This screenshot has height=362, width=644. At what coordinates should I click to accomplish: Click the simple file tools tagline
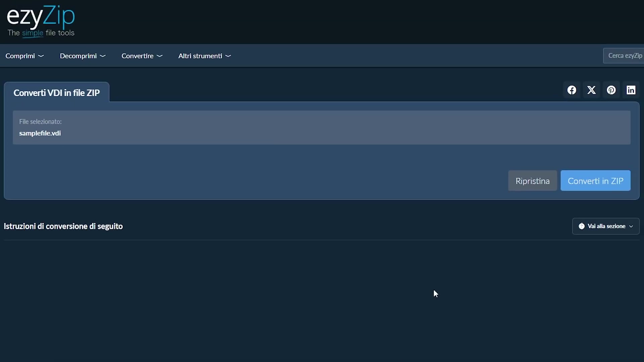pos(41,33)
